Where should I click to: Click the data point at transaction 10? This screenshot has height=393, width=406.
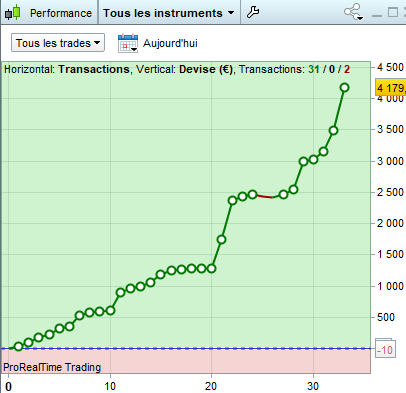tap(110, 311)
